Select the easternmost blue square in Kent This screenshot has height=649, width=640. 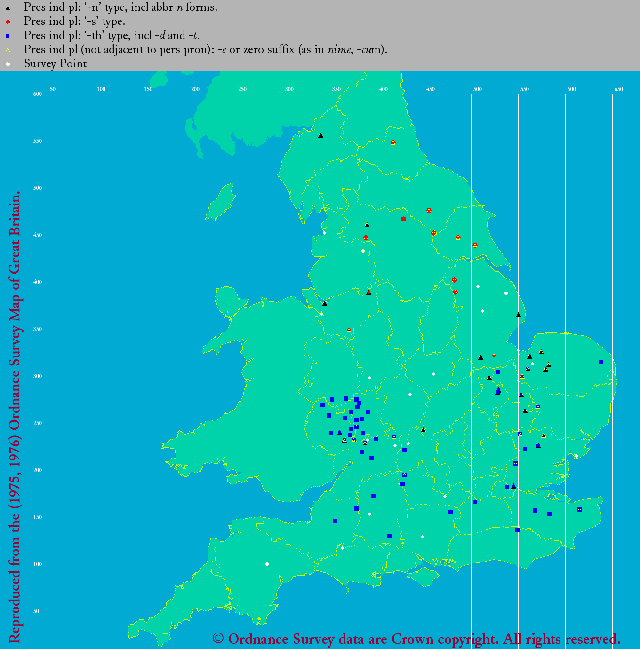tap(579, 509)
